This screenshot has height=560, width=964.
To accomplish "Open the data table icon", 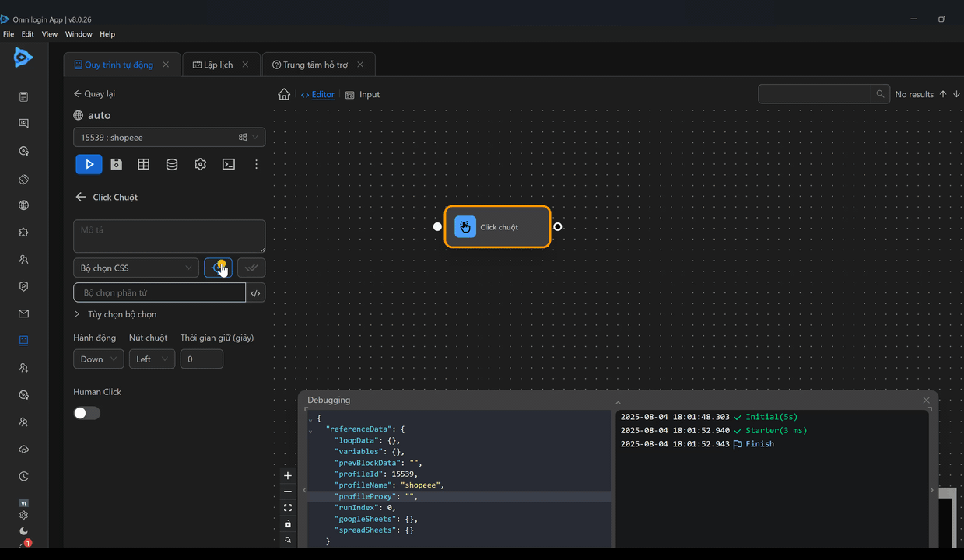I will (x=144, y=164).
